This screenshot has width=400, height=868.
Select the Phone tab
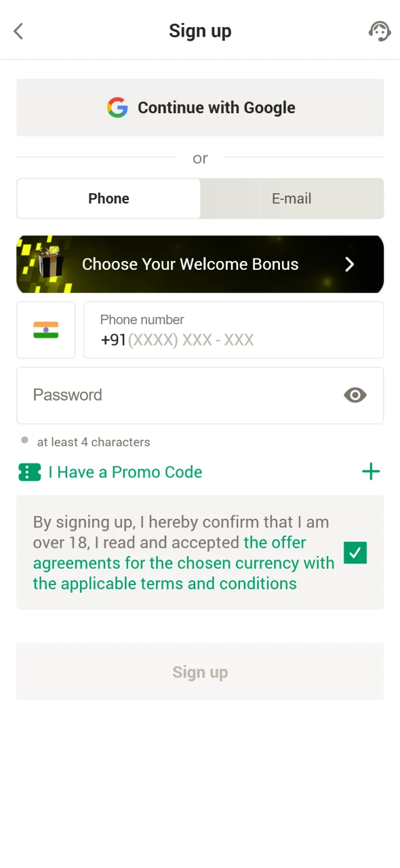[x=108, y=199]
